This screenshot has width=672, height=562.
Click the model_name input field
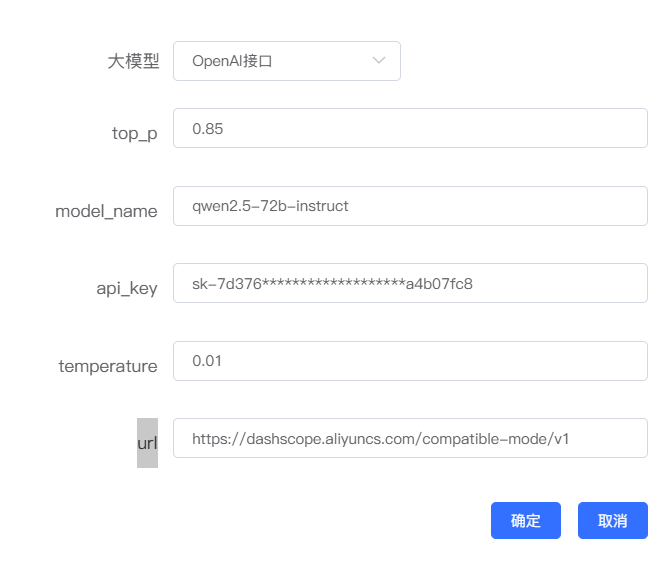[410, 206]
